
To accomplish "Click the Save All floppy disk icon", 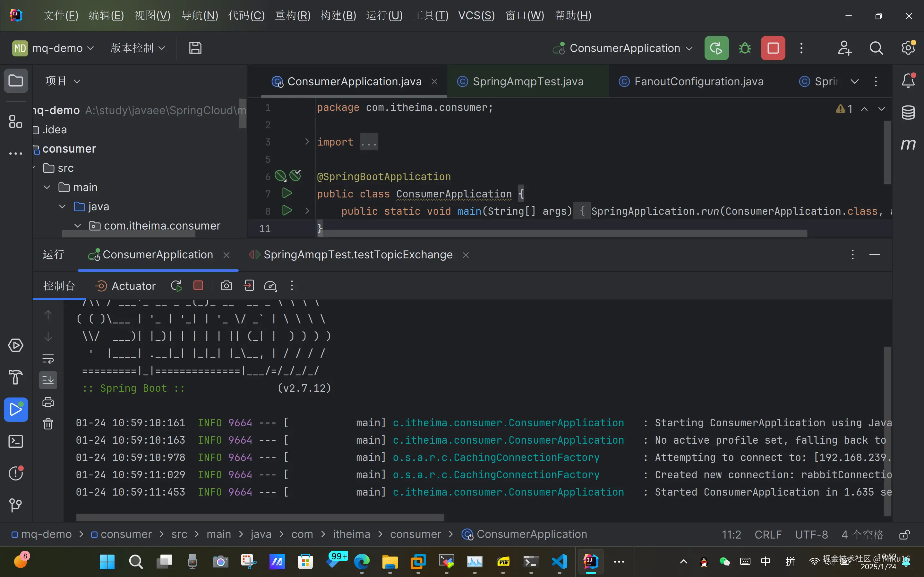I will tap(195, 48).
